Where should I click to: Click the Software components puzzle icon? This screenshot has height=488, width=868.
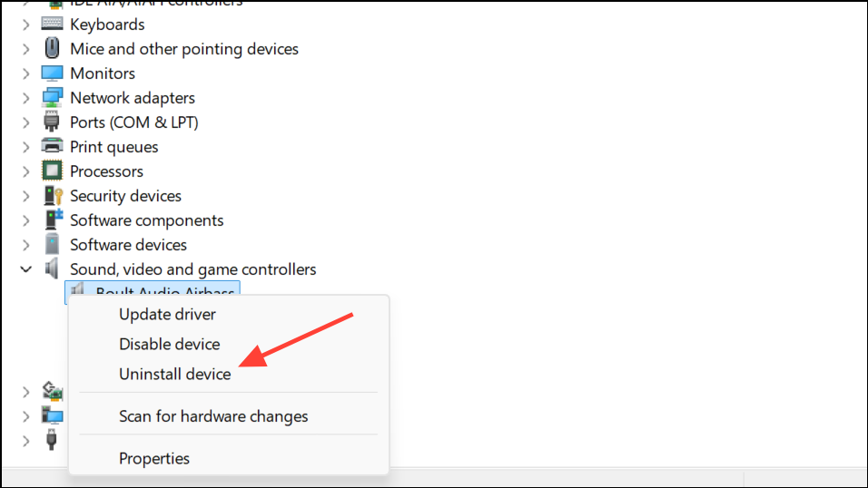[x=54, y=220]
